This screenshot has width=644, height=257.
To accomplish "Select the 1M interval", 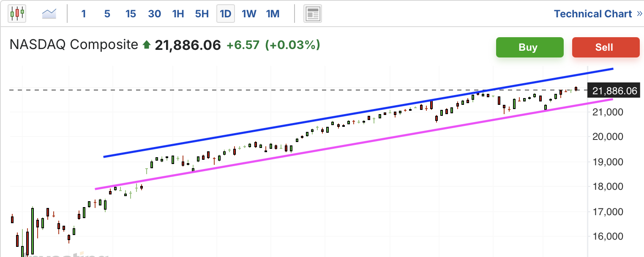I will coord(273,14).
